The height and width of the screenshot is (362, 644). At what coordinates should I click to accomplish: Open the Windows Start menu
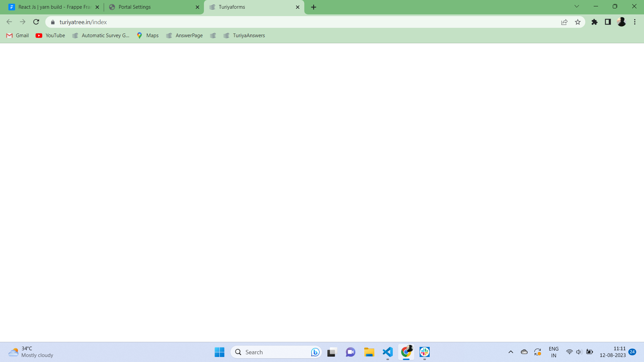click(x=219, y=352)
